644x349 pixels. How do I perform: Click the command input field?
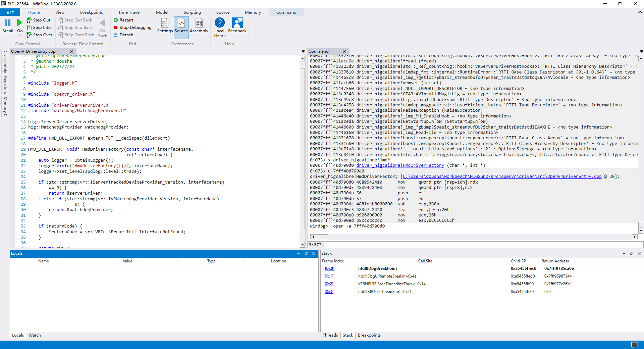pyautogui.click(x=484, y=245)
